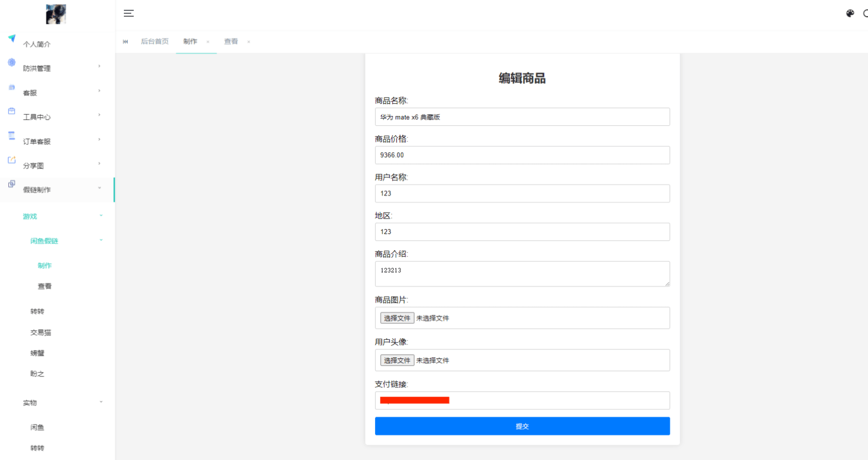Select the 个人简介 paper-plane icon
868x460 pixels.
pyautogui.click(x=11, y=38)
